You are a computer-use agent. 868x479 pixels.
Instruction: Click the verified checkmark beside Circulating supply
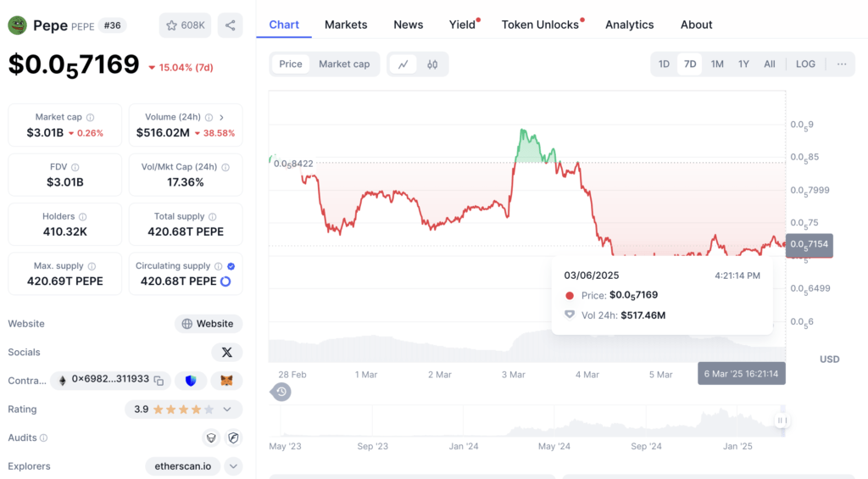[x=231, y=266]
